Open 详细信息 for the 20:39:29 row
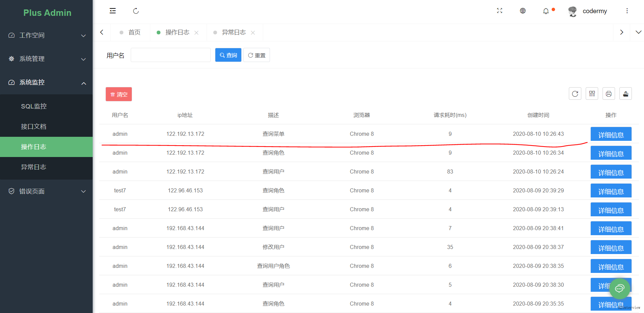 611,191
